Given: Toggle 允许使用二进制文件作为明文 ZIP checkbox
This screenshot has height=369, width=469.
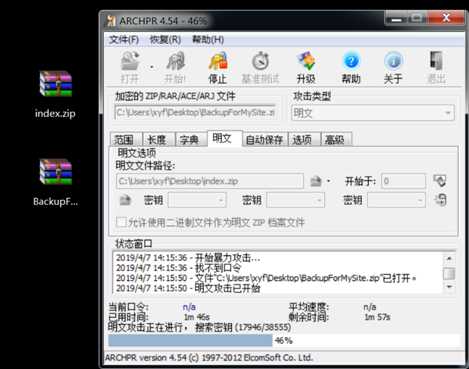Looking at the screenshot, I should (121, 222).
